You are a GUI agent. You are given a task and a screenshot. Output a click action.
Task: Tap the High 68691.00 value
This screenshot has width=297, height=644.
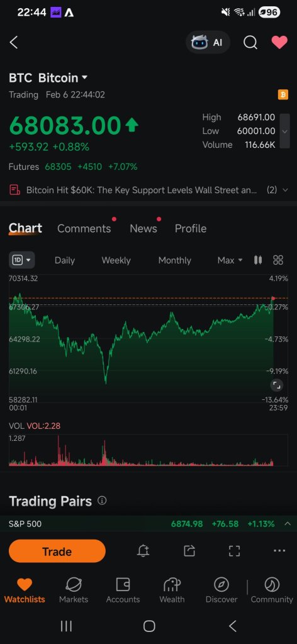[x=256, y=118]
